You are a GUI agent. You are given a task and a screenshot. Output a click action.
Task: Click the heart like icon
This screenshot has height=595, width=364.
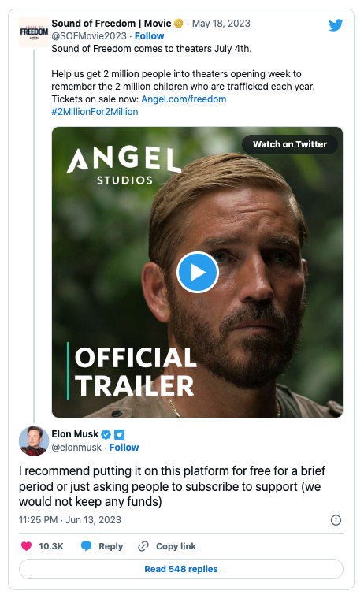click(26, 546)
